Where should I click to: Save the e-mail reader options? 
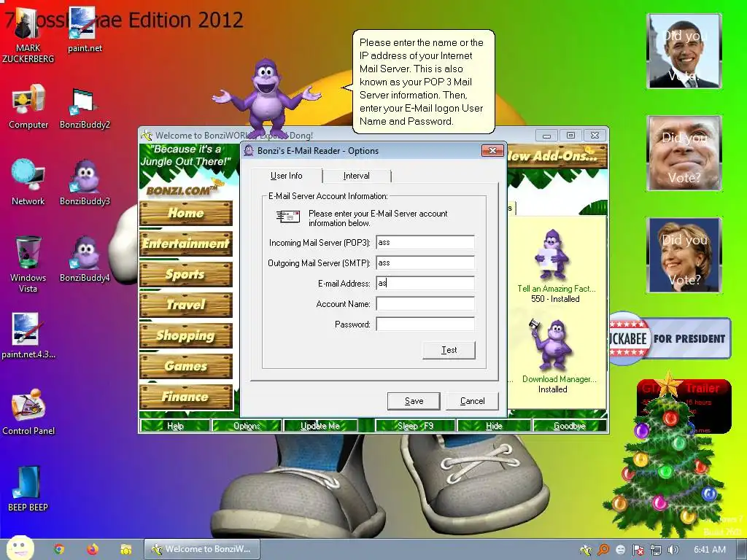(414, 401)
